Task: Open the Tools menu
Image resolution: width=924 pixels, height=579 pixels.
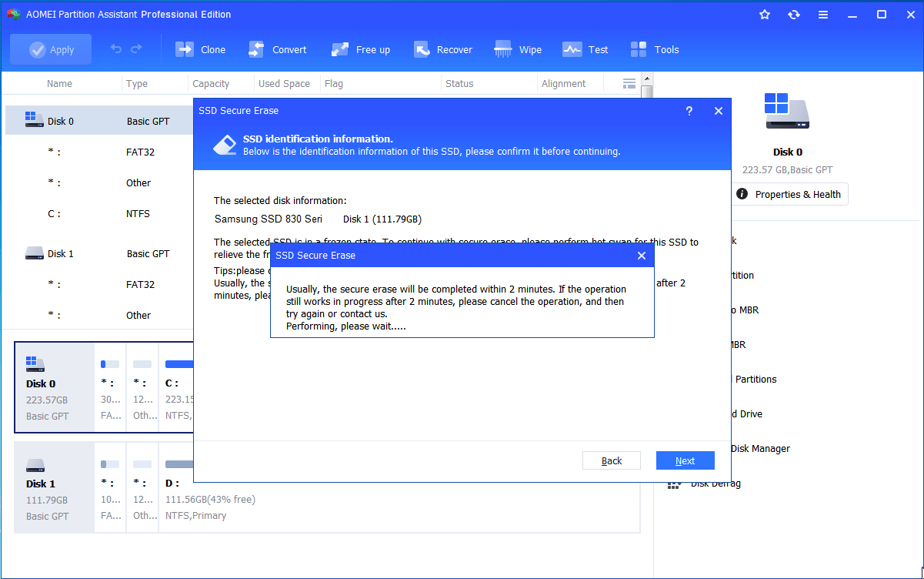Action: coord(655,49)
